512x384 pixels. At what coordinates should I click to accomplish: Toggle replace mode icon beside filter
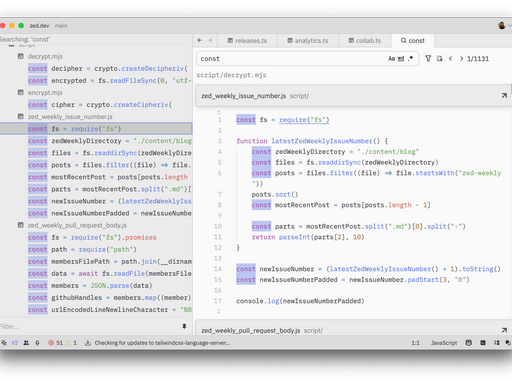[439, 59]
